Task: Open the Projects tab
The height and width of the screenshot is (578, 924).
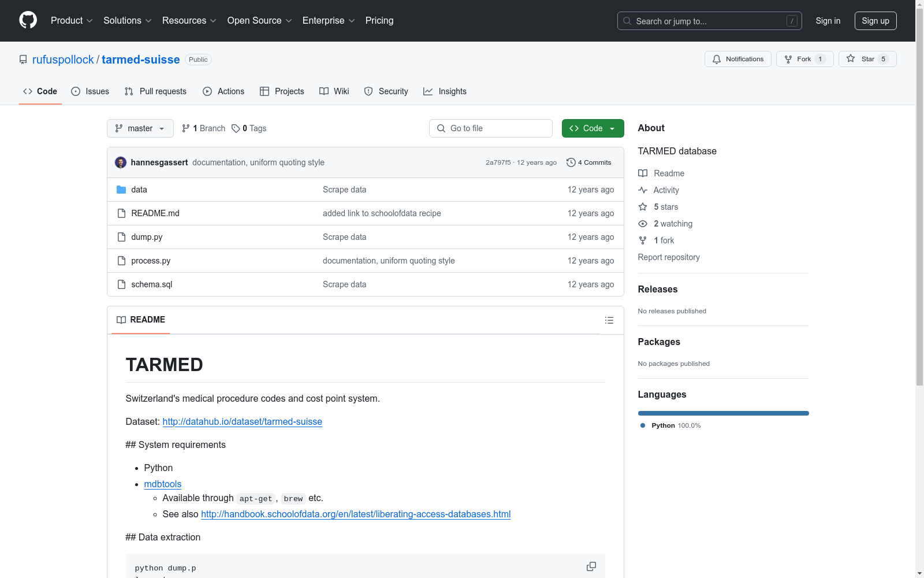Action: (x=282, y=91)
